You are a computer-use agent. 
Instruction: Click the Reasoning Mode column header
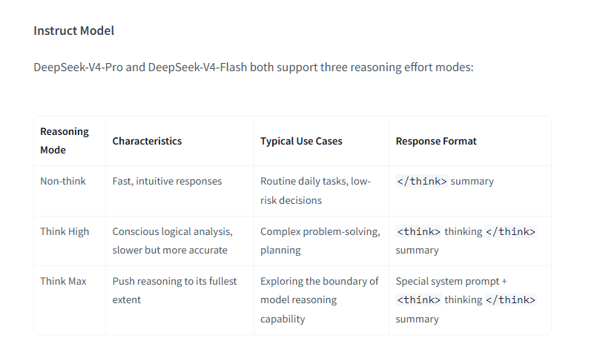[65, 141]
